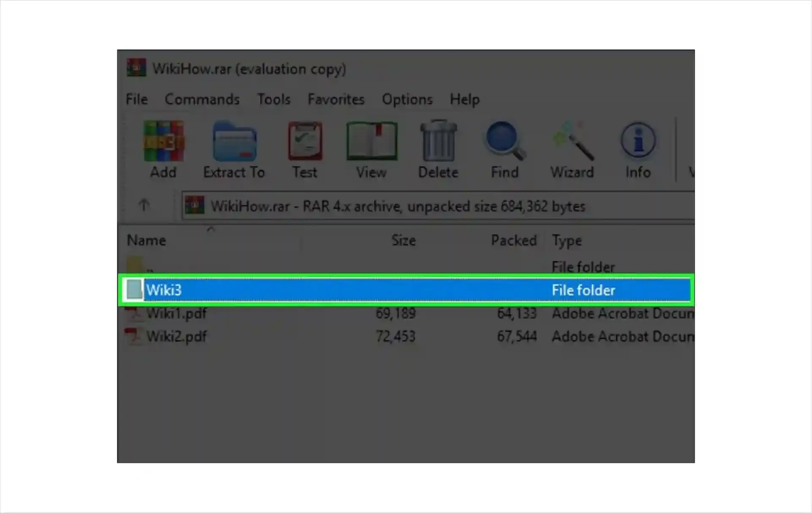
Task: Open the Favorites menu
Action: (x=335, y=99)
